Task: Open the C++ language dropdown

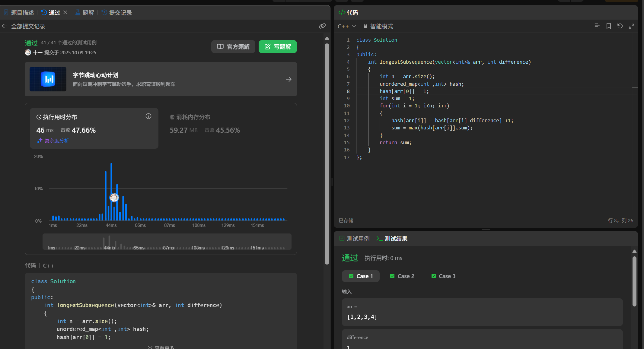Action: [x=347, y=26]
